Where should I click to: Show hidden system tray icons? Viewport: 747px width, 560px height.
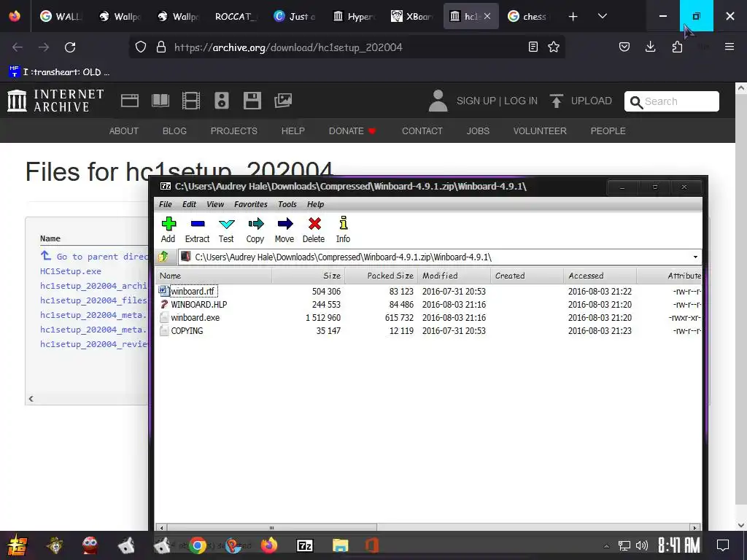point(606,545)
